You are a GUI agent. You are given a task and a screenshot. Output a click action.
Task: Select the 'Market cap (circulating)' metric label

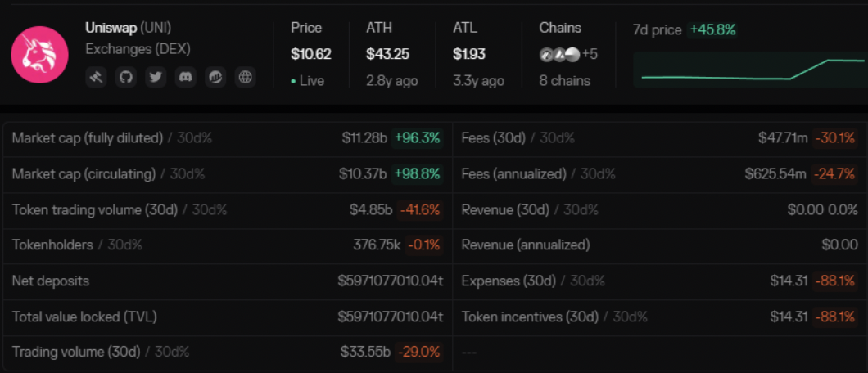(x=84, y=174)
